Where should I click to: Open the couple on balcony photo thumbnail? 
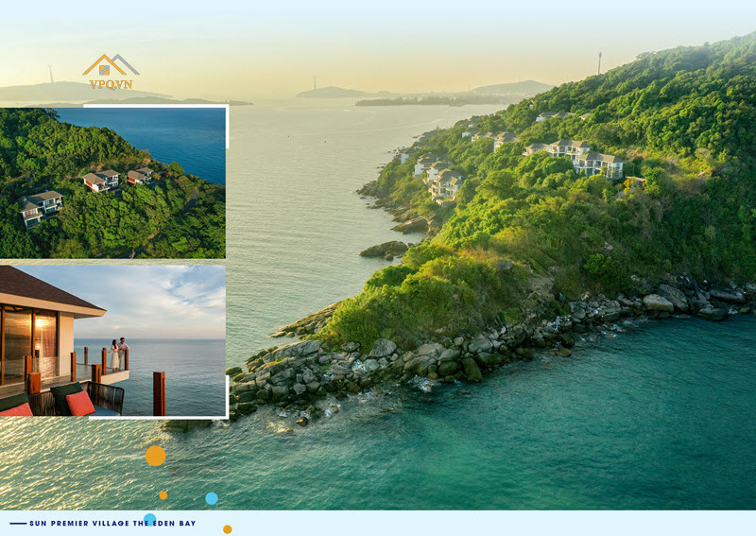coord(112,340)
